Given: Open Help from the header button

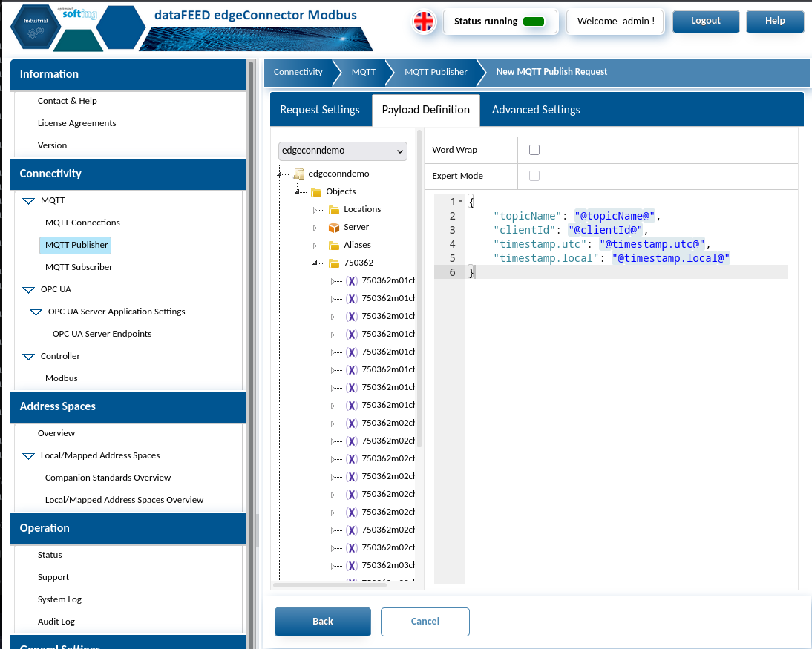Looking at the screenshot, I should pyautogui.click(x=775, y=22).
